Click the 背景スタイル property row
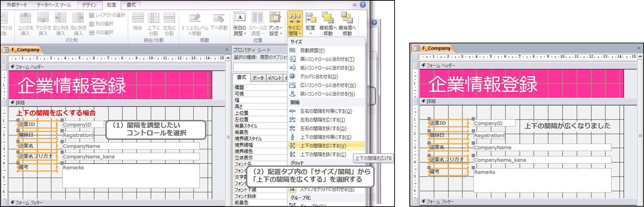644x207 pixels. pos(261,126)
